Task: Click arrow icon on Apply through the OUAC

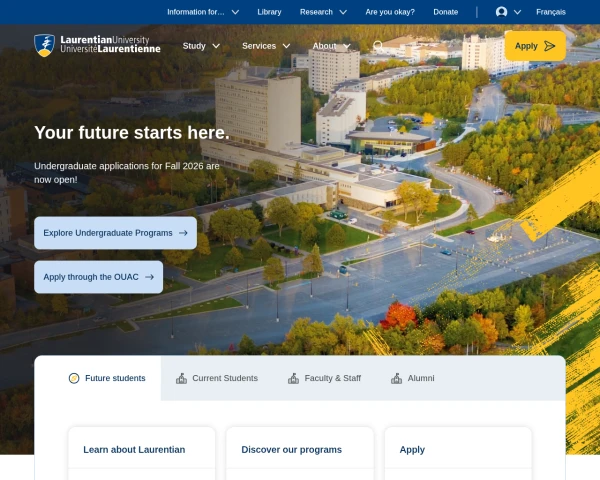Action: click(149, 277)
